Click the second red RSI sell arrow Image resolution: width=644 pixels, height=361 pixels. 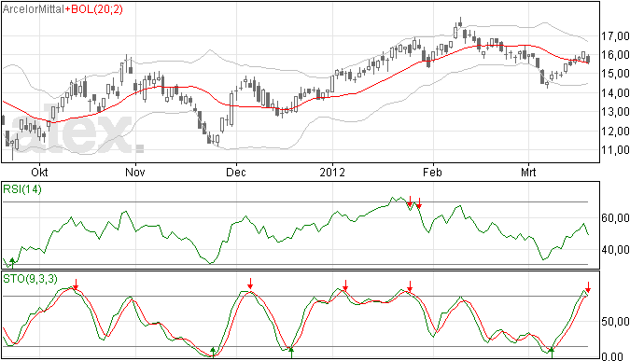[419, 202]
